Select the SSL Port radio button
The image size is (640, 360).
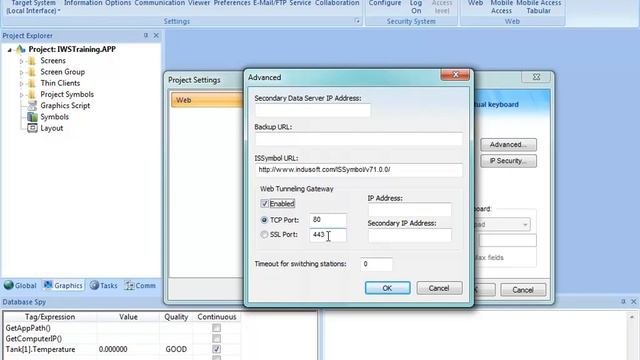pos(264,235)
